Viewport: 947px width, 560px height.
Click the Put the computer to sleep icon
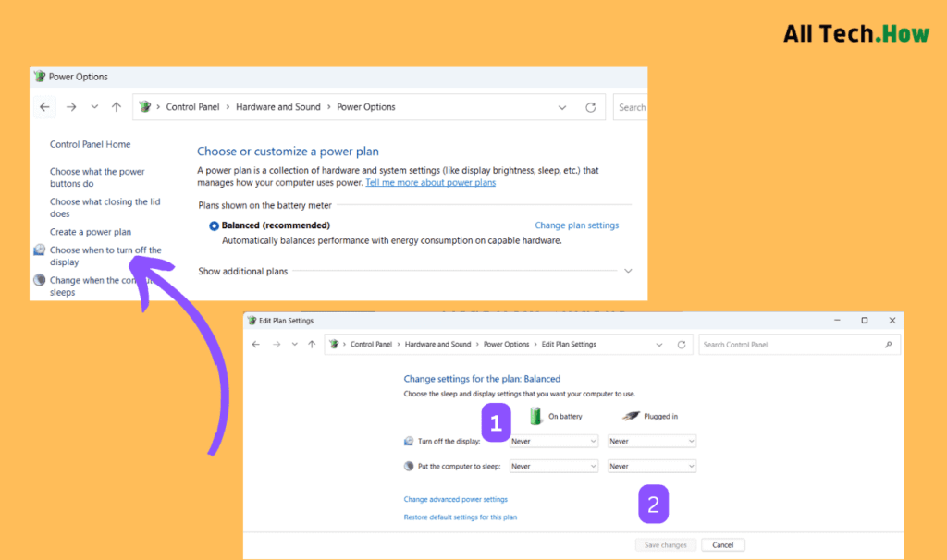pos(409,466)
